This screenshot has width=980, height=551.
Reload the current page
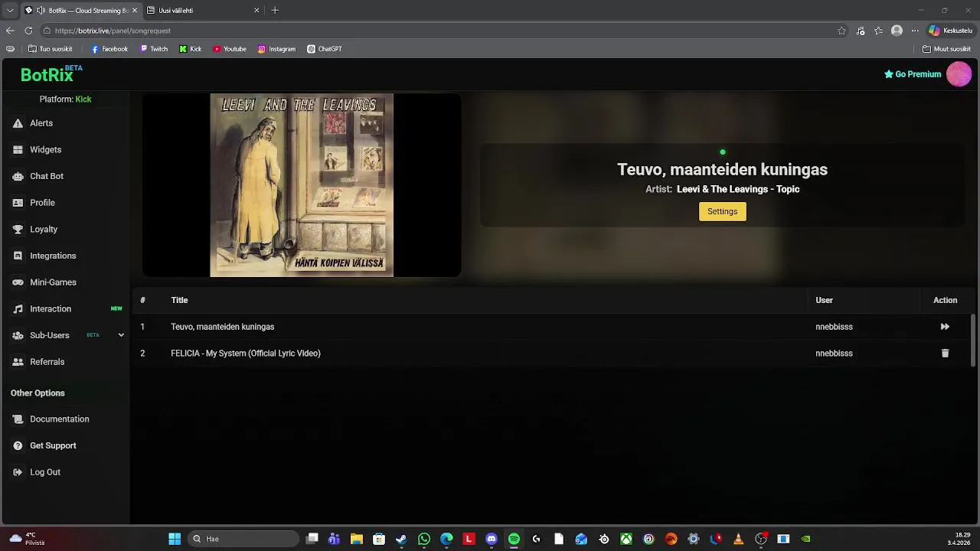pos(28,31)
